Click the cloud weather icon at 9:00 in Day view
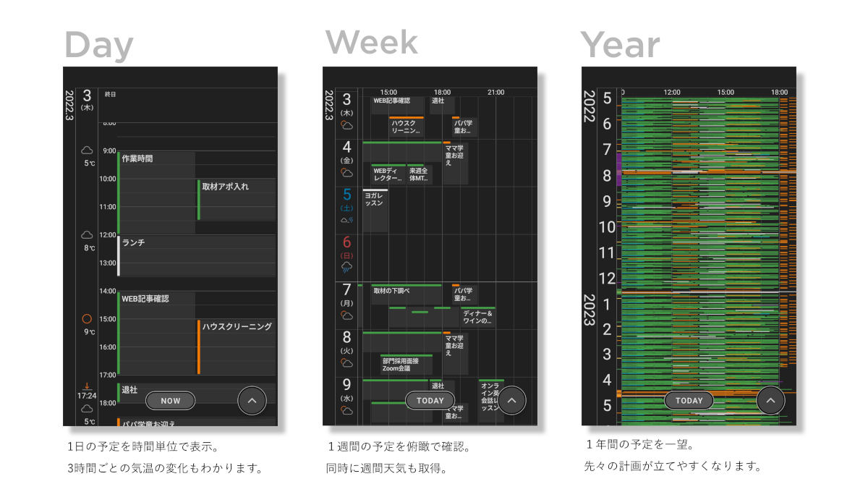 coord(87,150)
